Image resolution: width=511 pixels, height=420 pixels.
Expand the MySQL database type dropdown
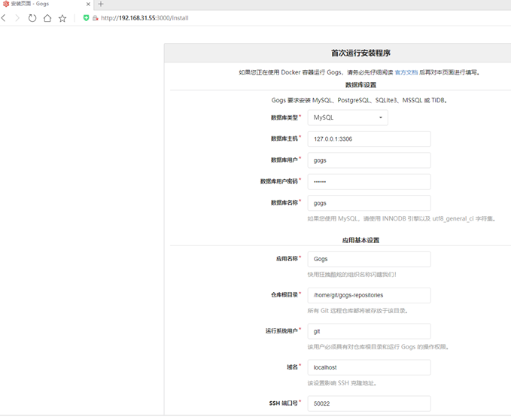(x=348, y=117)
